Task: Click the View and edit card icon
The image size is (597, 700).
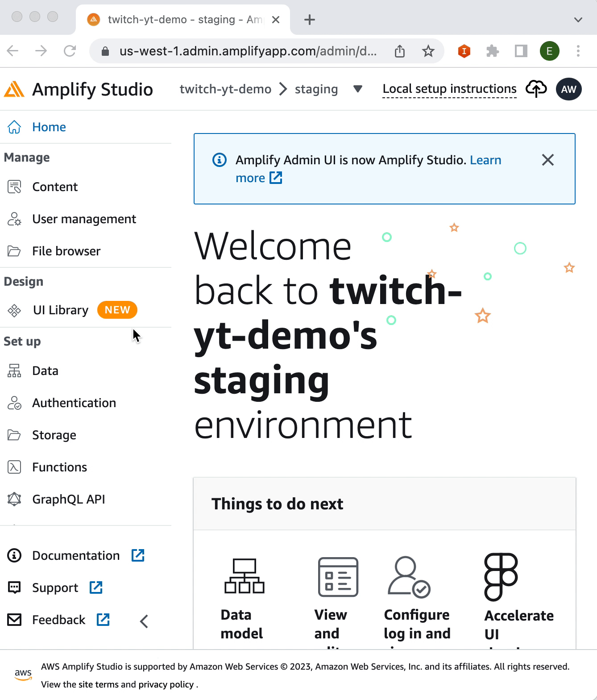Action: click(338, 577)
